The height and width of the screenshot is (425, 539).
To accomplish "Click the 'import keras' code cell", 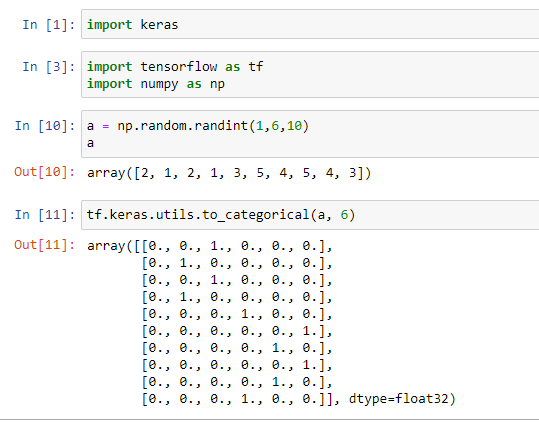I will pyautogui.click(x=310, y=24).
